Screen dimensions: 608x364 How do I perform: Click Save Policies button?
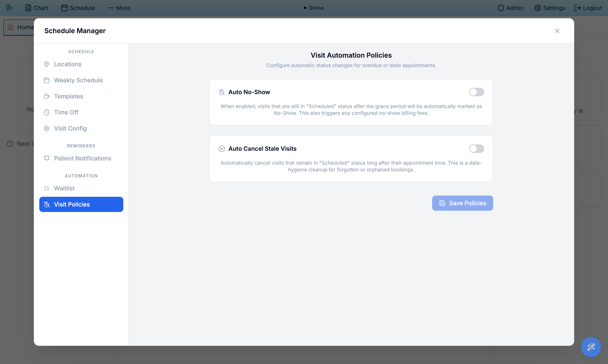click(x=462, y=203)
